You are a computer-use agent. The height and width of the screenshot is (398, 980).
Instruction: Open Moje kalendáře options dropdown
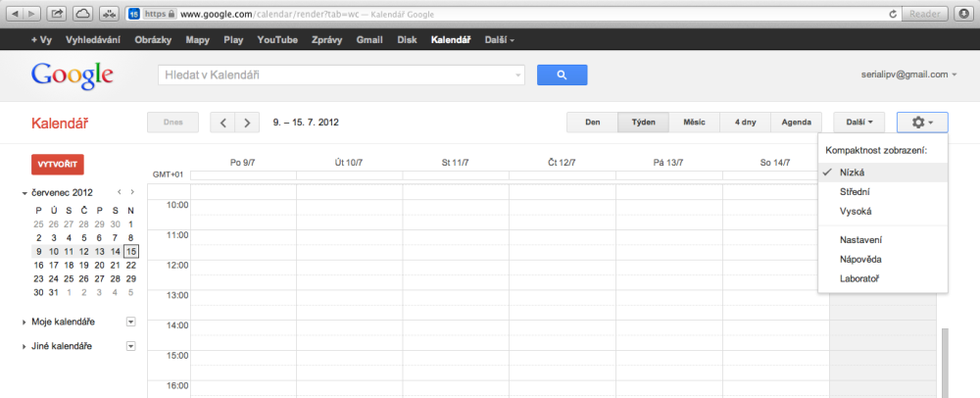130,322
